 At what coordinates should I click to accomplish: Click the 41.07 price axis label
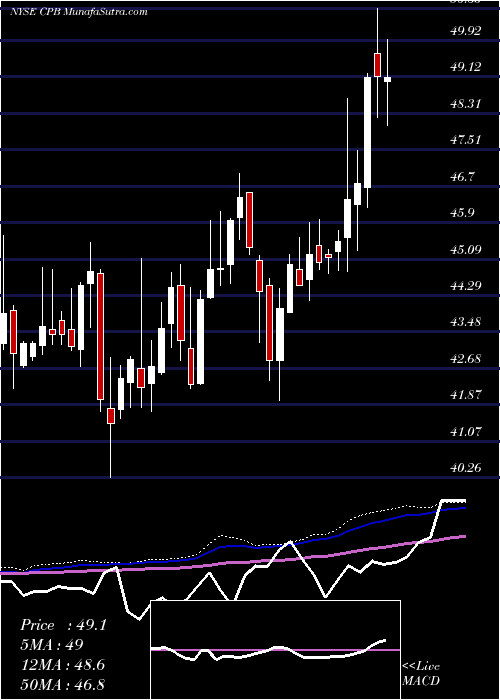point(466,431)
